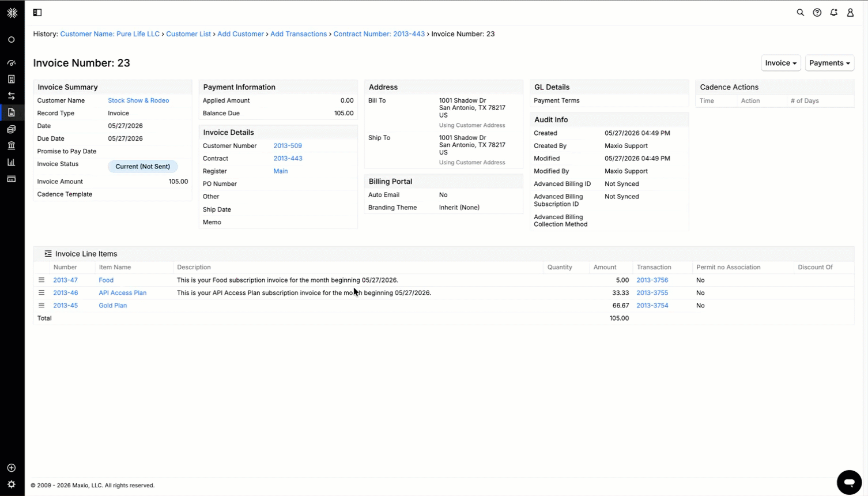Open the chat support bubble
This screenshot has height=496, width=868.
[x=849, y=482]
